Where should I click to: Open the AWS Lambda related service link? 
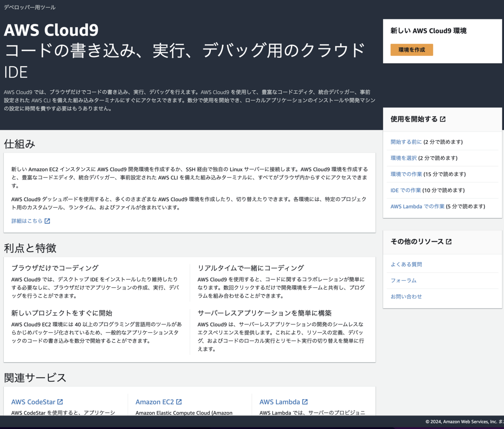click(280, 402)
